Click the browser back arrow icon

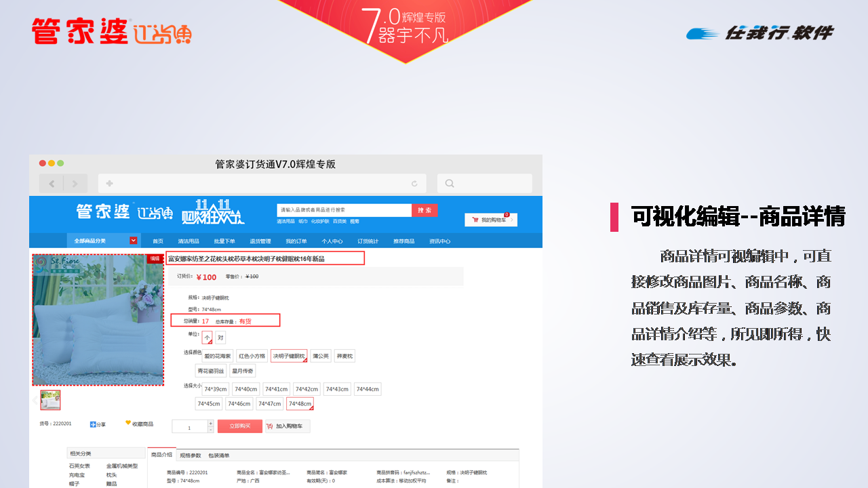(52, 184)
